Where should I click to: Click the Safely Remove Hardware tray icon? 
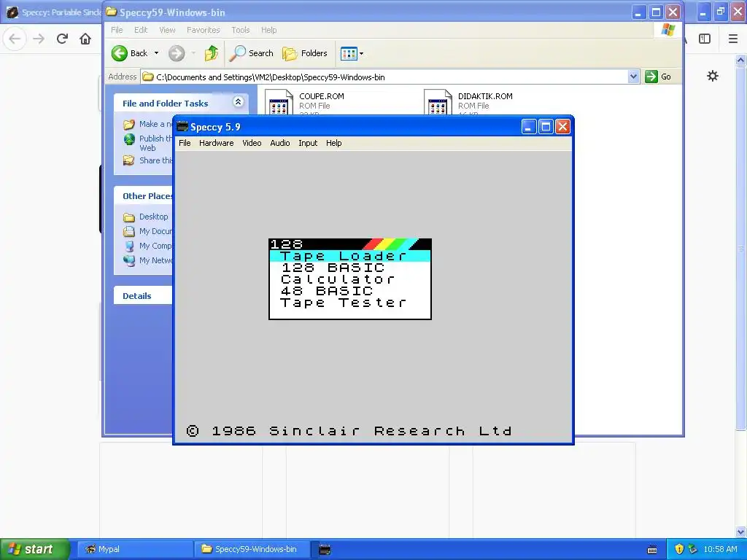click(x=693, y=549)
